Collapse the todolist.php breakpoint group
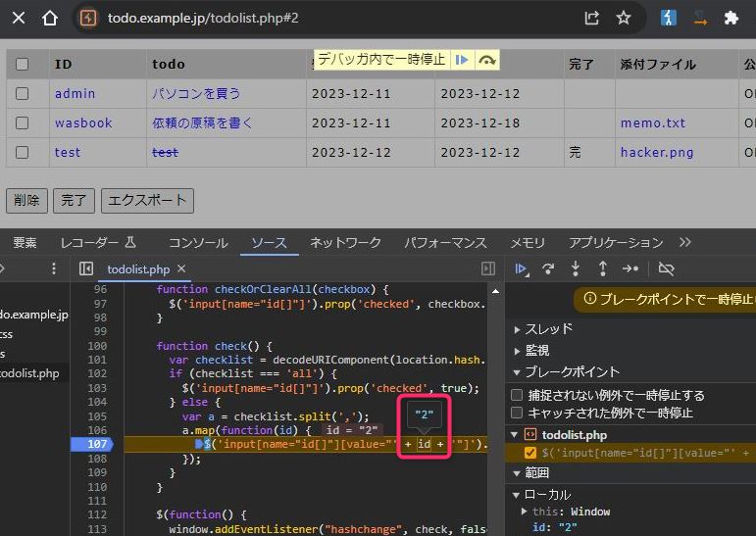The image size is (756, 536). 515,435
